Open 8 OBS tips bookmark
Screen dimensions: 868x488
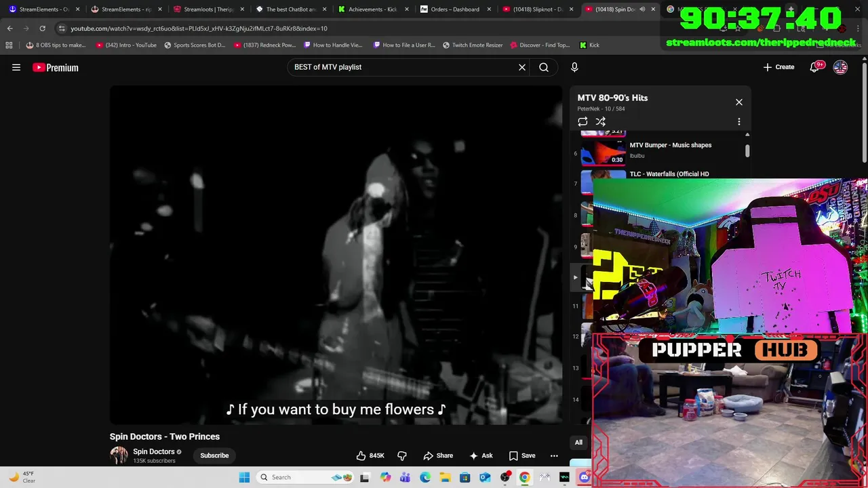[x=56, y=45]
